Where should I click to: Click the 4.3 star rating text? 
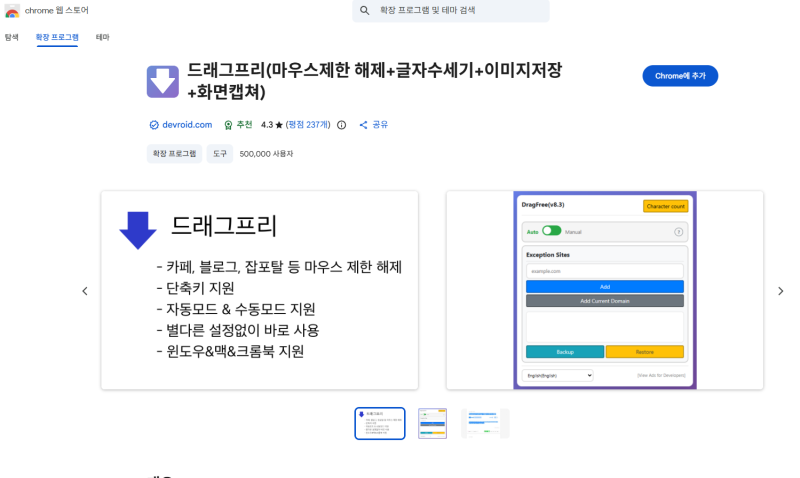pyautogui.click(x=272, y=125)
